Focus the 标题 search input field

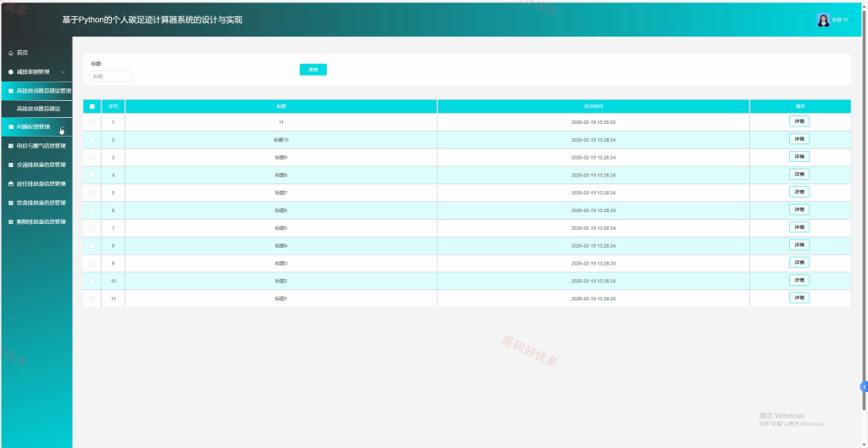tap(111, 76)
